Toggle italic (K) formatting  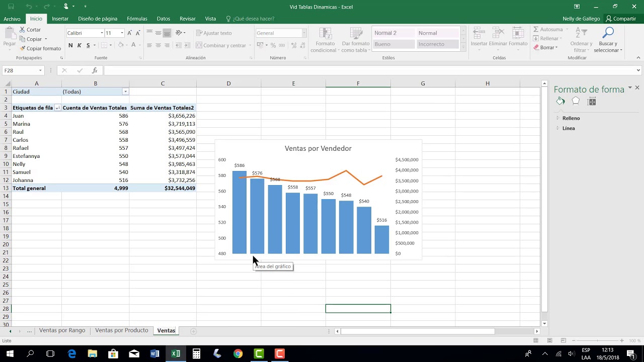click(x=79, y=45)
